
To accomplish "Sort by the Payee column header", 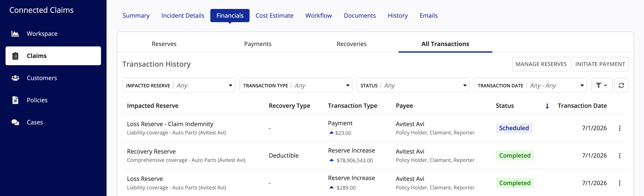I will [x=404, y=106].
